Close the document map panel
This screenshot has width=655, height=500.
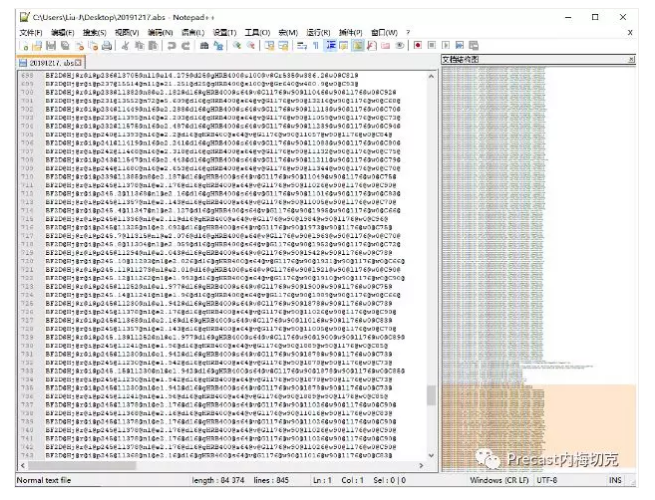pyautogui.click(x=632, y=60)
